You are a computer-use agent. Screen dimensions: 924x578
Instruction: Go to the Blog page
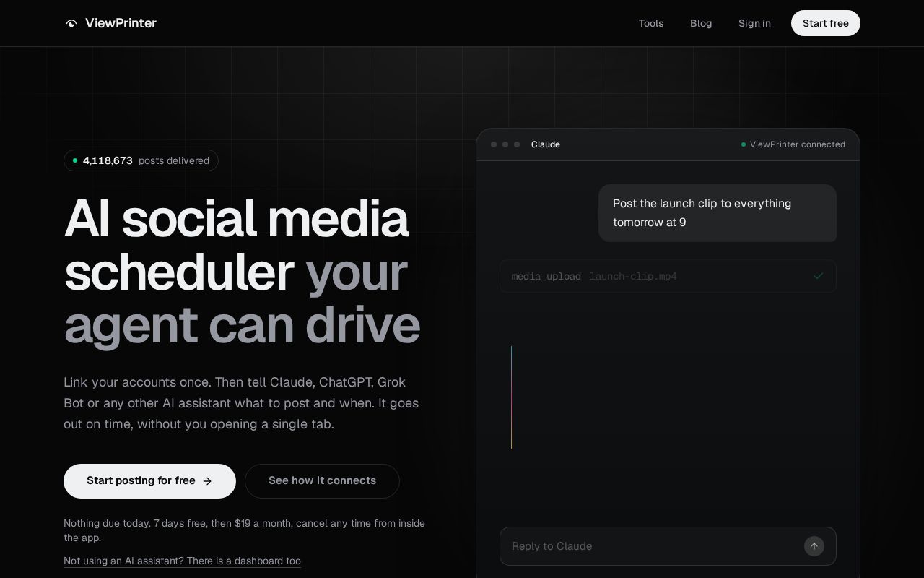tap(701, 23)
